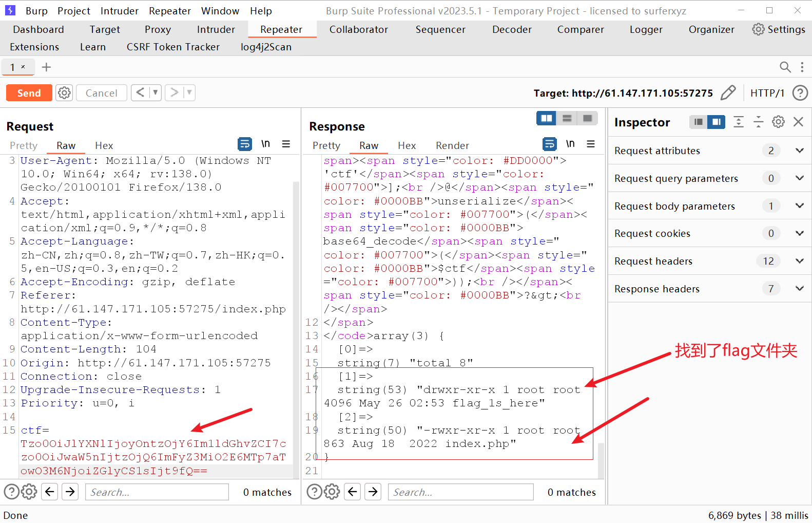
Task: Go to previous match in Response search
Action: pyautogui.click(x=353, y=492)
